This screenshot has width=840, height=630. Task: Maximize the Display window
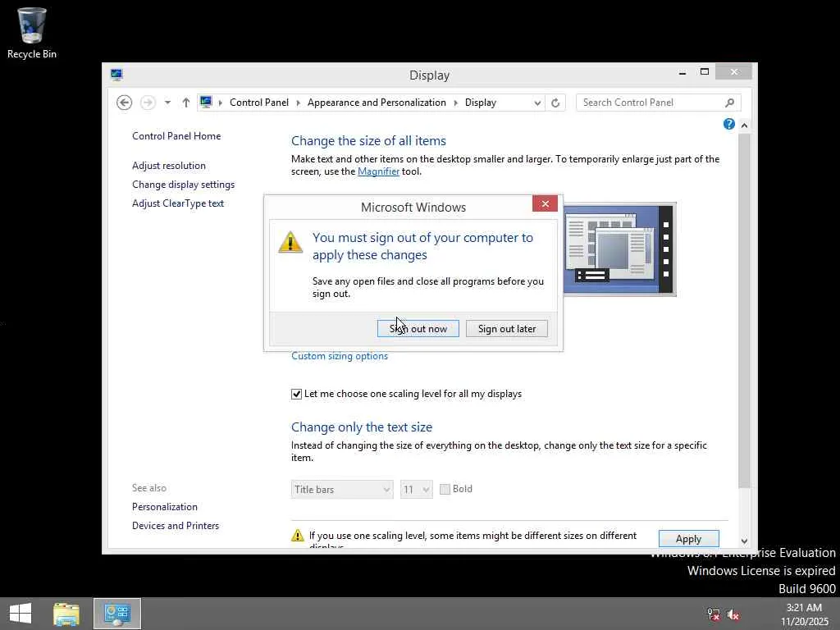point(705,72)
